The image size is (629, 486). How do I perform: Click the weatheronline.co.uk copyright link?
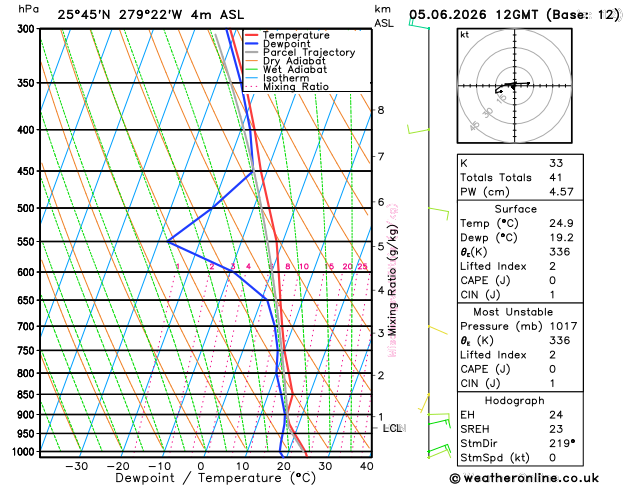click(524, 478)
